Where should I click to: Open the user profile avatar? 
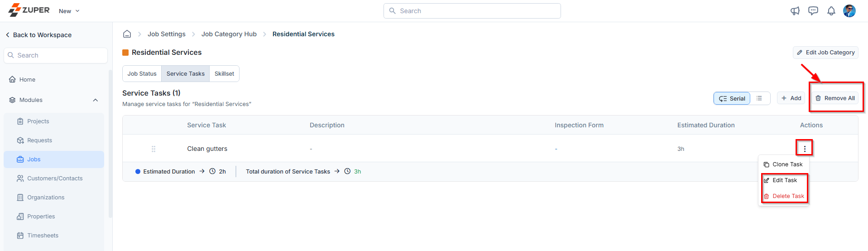click(x=849, y=11)
